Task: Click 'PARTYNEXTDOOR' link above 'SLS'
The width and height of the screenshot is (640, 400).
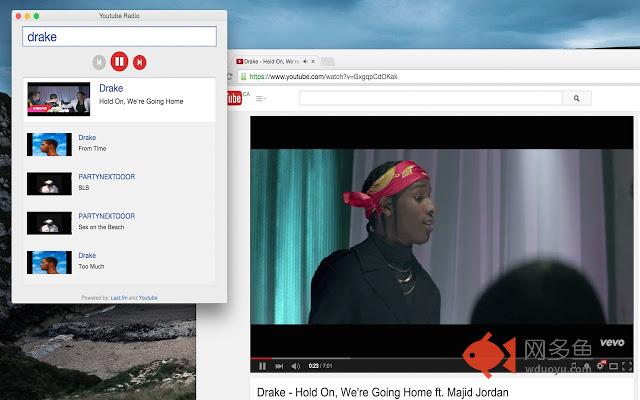Action: coord(107,177)
